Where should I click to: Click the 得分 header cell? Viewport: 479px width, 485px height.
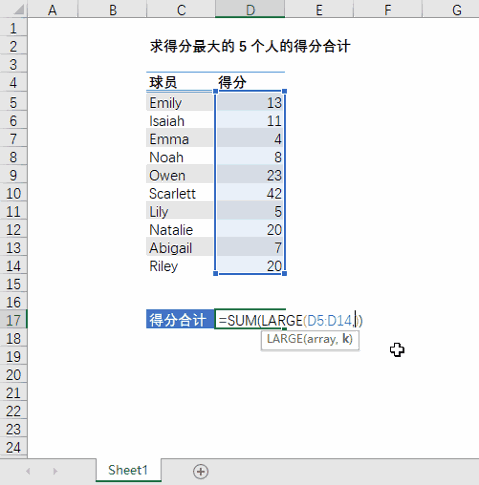pyautogui.click(x=250, y=82)
